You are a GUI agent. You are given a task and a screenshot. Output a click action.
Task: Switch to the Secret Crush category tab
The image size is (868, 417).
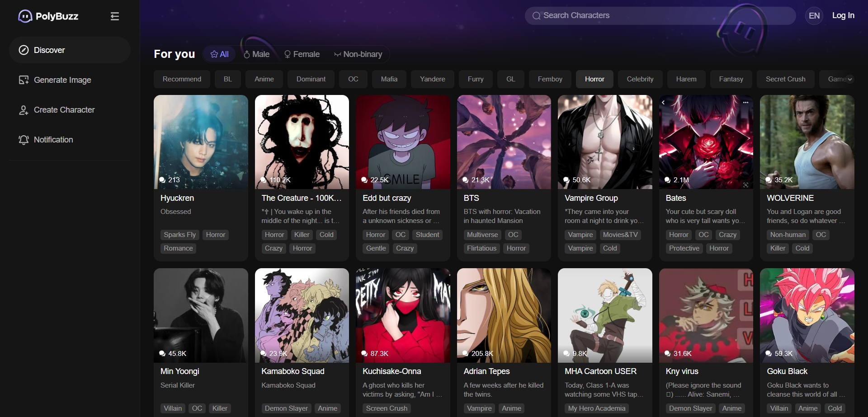(x=786, y=79)
